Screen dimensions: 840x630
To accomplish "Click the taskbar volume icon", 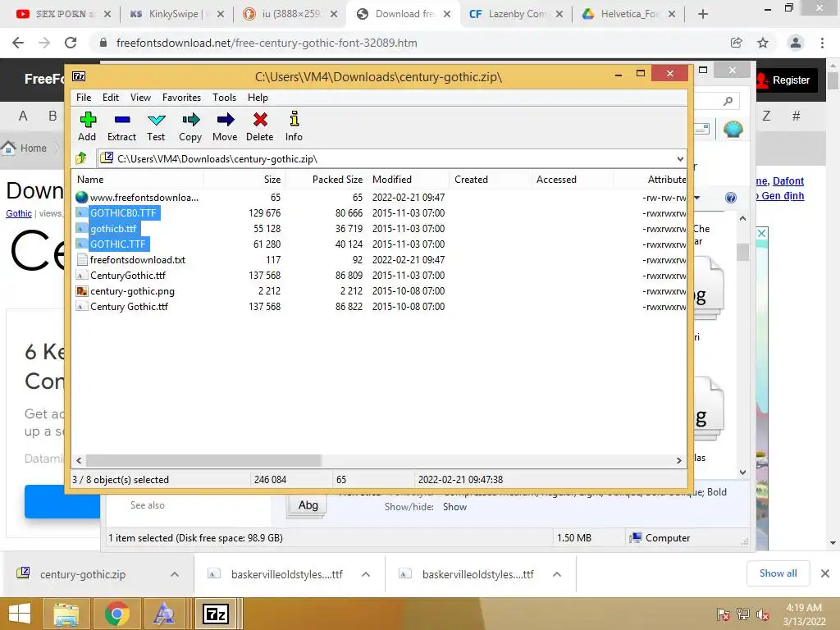I will 763,614.
